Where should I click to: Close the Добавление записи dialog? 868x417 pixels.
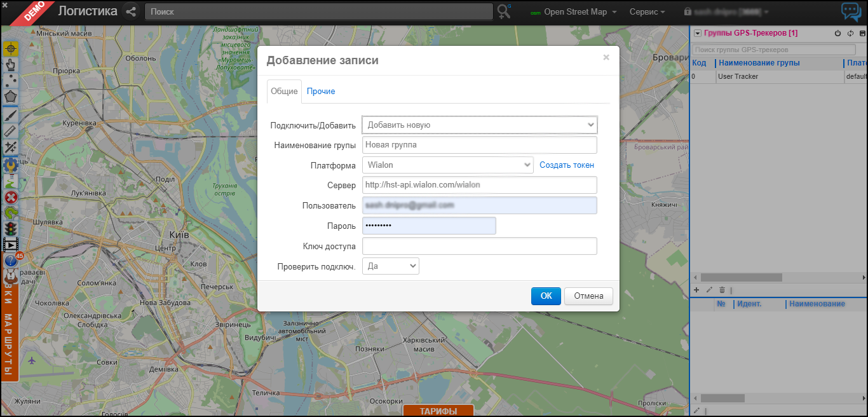(x=606, y=57)
